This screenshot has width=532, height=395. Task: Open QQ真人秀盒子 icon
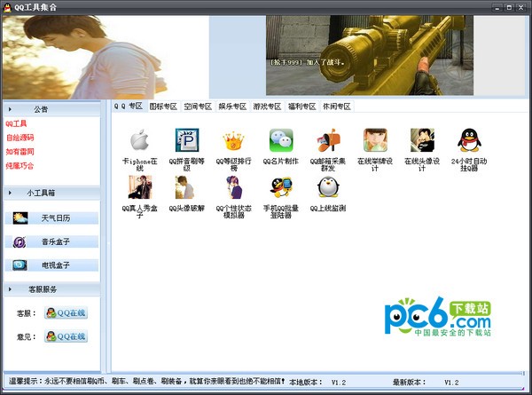pos(140,187)
